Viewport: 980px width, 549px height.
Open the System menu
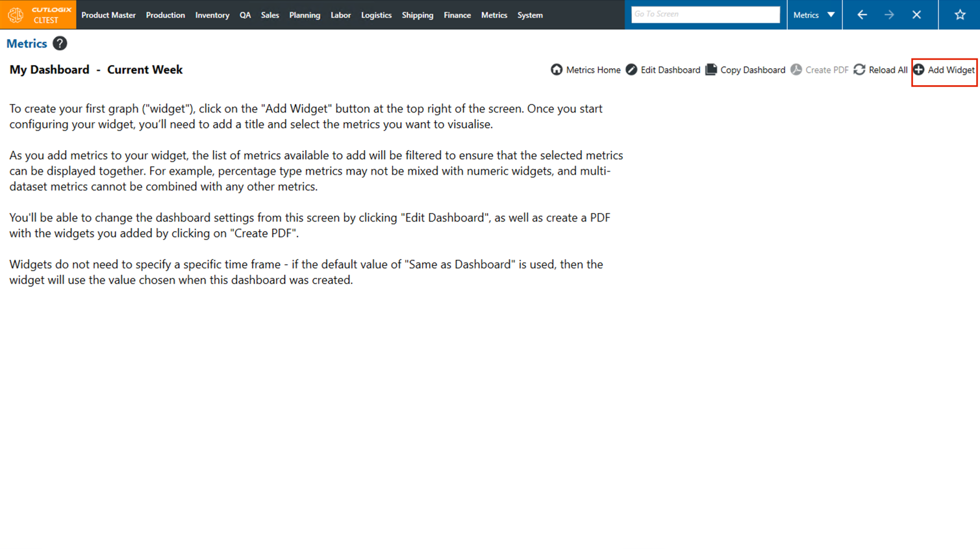530,15
